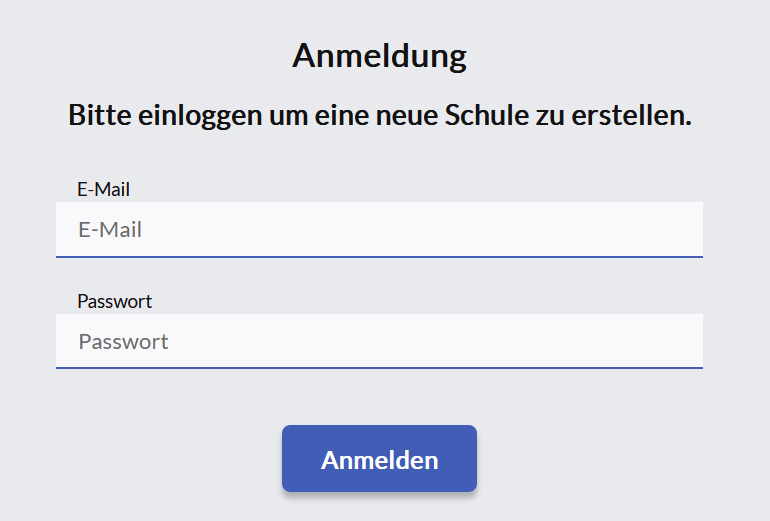Activate the email address entry field

point(379,230)
